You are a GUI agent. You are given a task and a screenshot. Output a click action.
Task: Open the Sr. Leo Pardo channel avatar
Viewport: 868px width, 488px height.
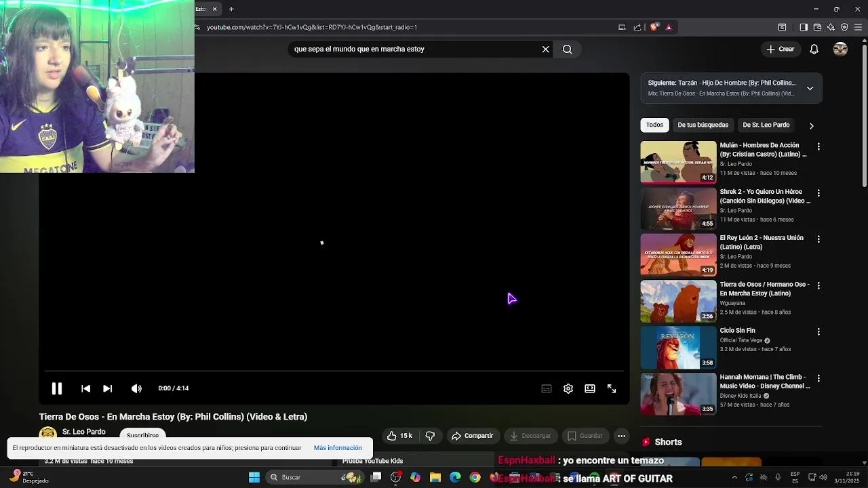coord(47,434)
